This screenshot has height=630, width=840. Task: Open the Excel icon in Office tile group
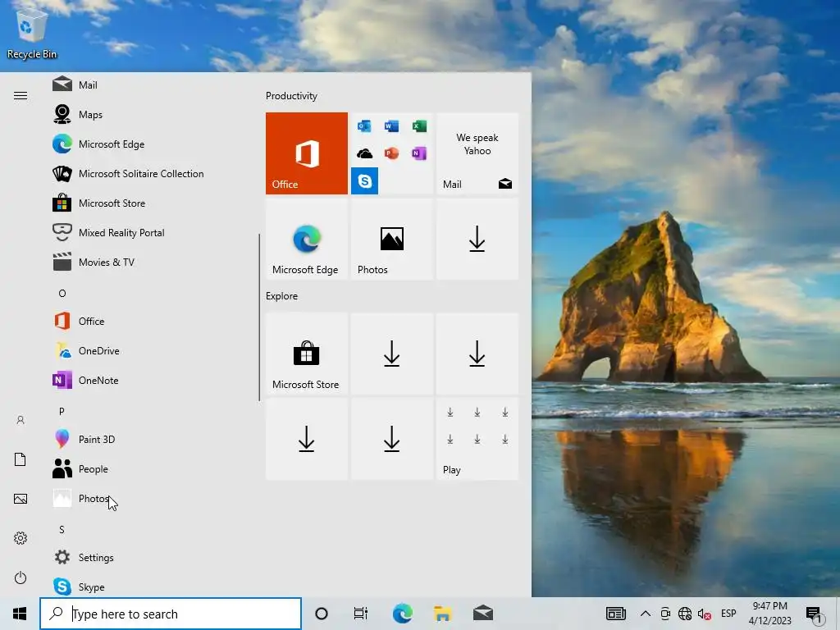419,126
